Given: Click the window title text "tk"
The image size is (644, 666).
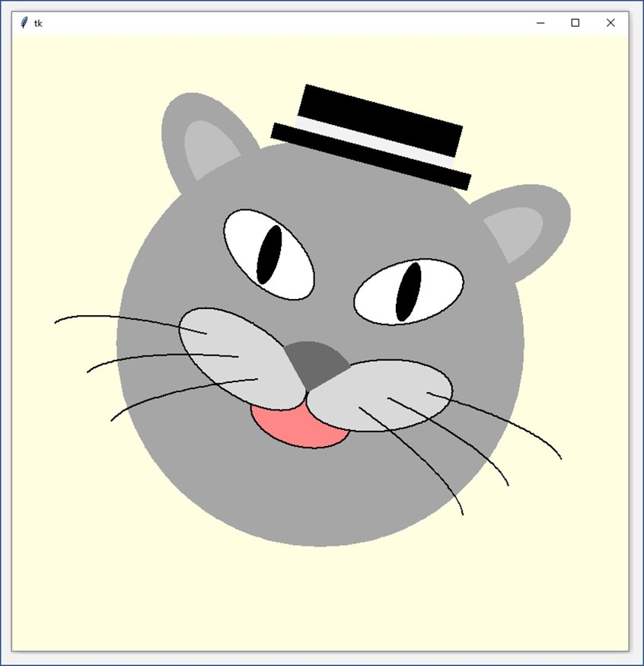Looking at the screenshot, I should point(38,24).
